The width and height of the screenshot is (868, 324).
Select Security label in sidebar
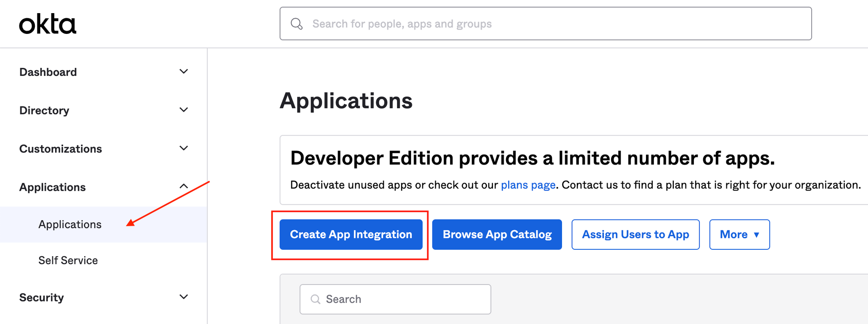(x=42, y=297)
